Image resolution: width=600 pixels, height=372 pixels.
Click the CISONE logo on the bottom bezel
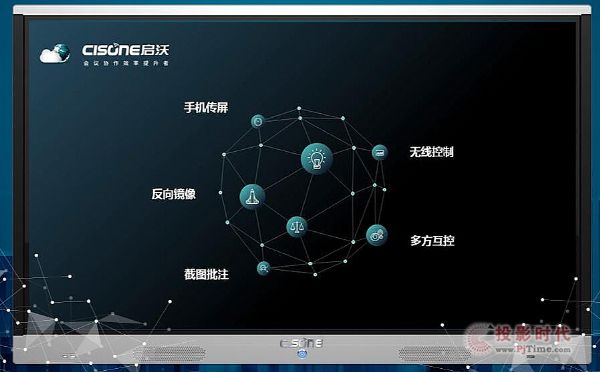tap(302, 343)
